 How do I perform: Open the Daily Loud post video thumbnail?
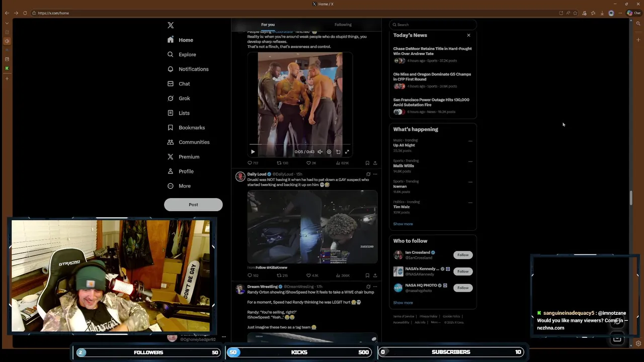point(312,227)
